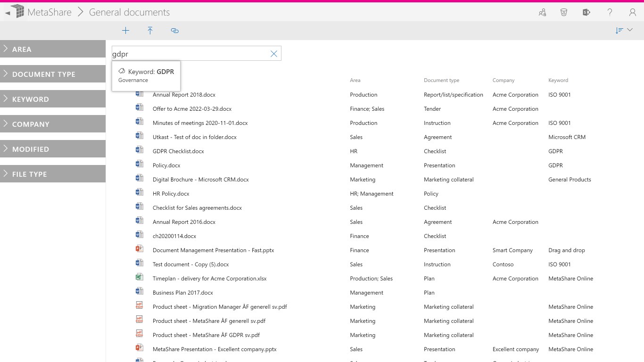Click Word icon for Minutes of meetings
Viewport: 644px width, 362px height.
pyautogui.click(x=139, y=122)
